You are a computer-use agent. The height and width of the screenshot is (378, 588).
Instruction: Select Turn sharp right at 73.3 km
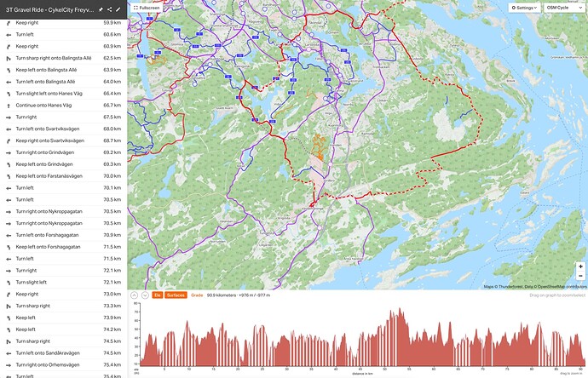[x=63, y=306]
